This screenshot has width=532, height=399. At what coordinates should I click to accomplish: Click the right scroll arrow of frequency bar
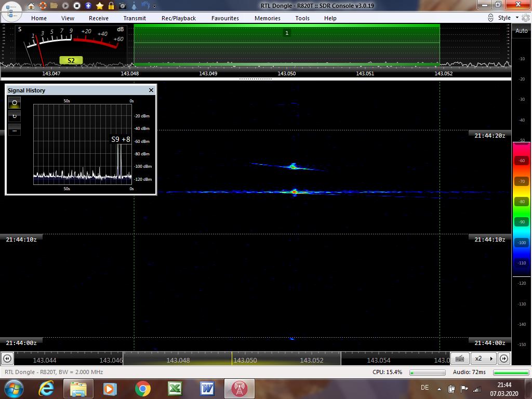tap(504, 358)
